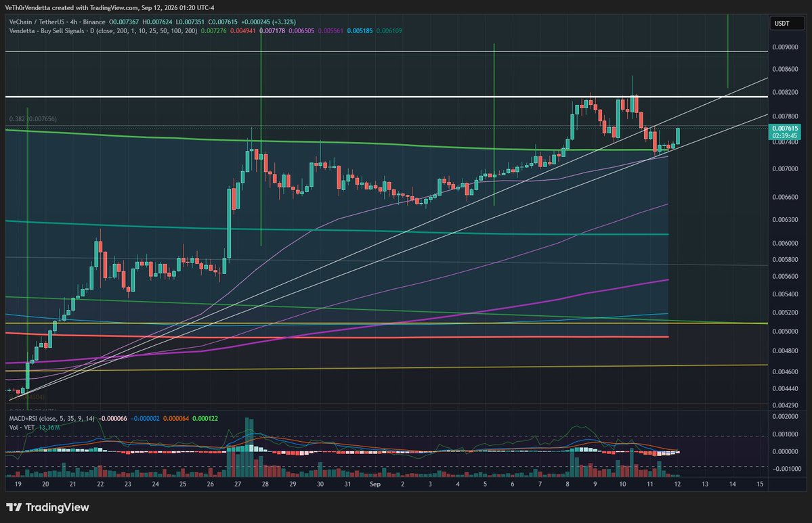Screen dimensions: 812x523
Task: Click the 0.007000 price axis label
Action: click(x=785, y=169)
